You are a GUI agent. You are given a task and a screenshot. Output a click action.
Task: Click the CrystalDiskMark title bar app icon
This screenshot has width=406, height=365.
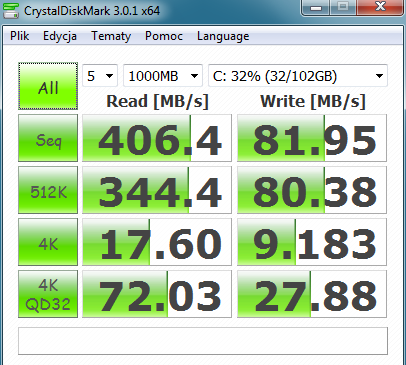(x=11, y=10)
